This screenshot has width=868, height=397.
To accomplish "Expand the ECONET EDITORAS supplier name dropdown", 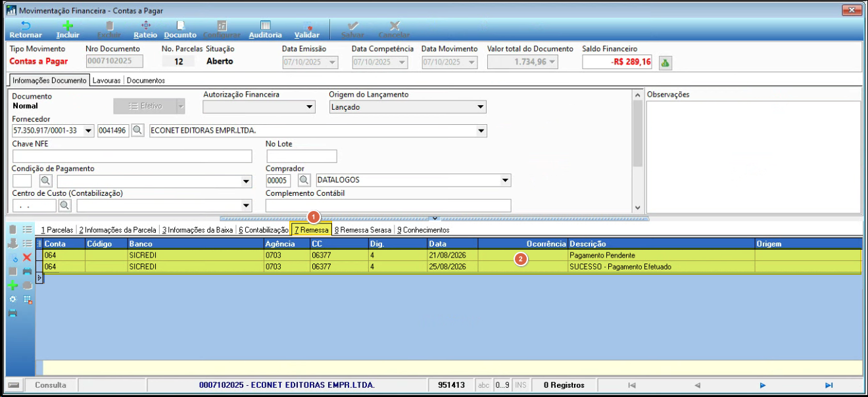I will 481,130.
